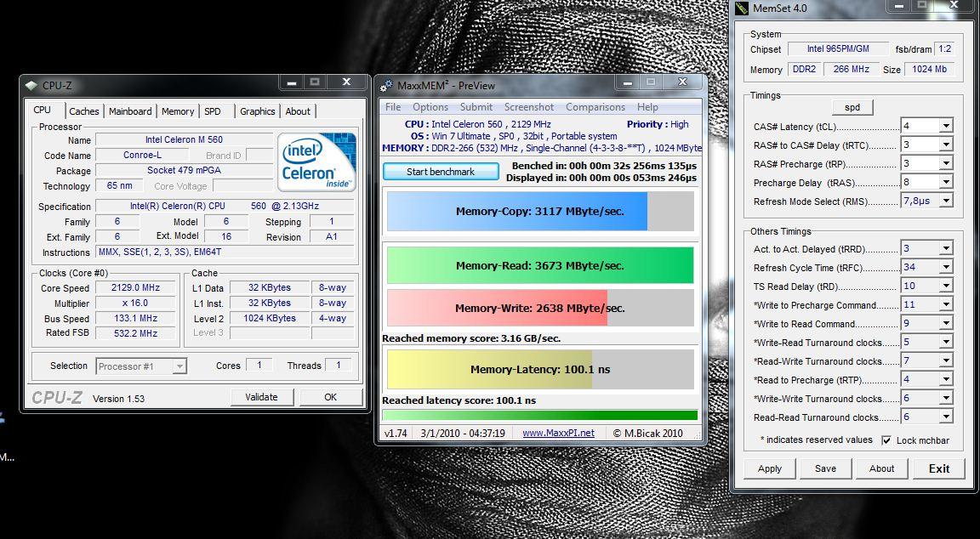980x539 pixels.
Task: Open the Write to Precharge Command dropdown
Action: pos(946,305)
